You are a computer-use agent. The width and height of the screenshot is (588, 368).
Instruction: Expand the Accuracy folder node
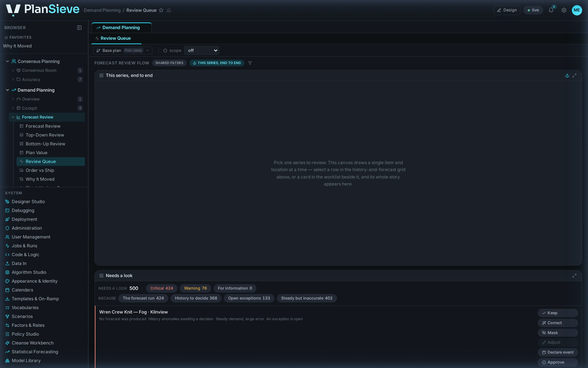point(13,79)
